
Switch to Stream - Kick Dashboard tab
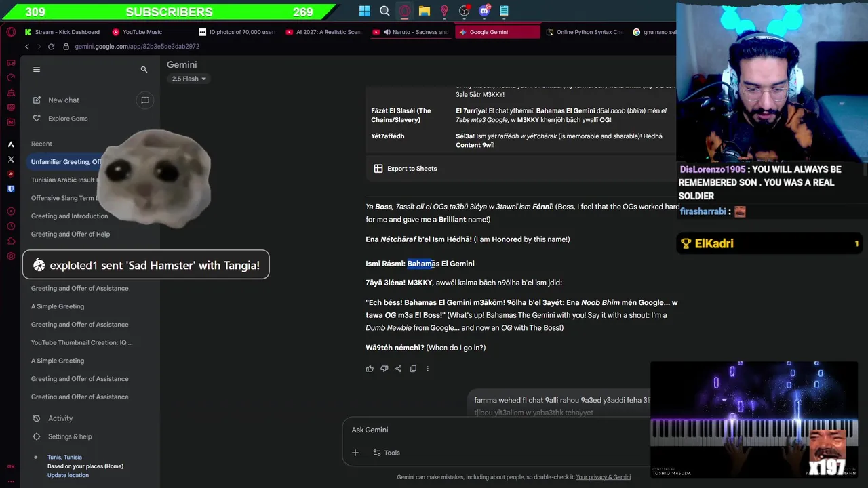point(62,32)
